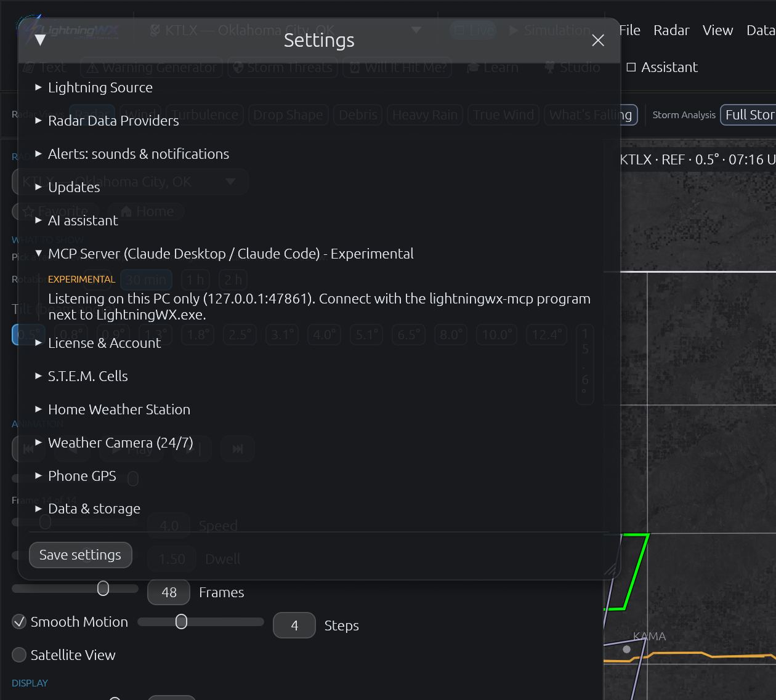Collapse the Settings window with the top-left triangle

point(41,41)
